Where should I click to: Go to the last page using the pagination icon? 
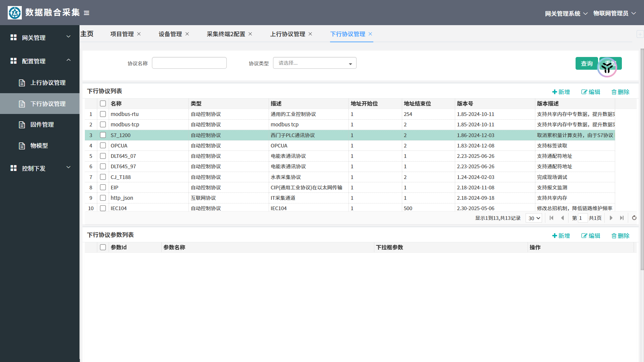tap(622, 218)
